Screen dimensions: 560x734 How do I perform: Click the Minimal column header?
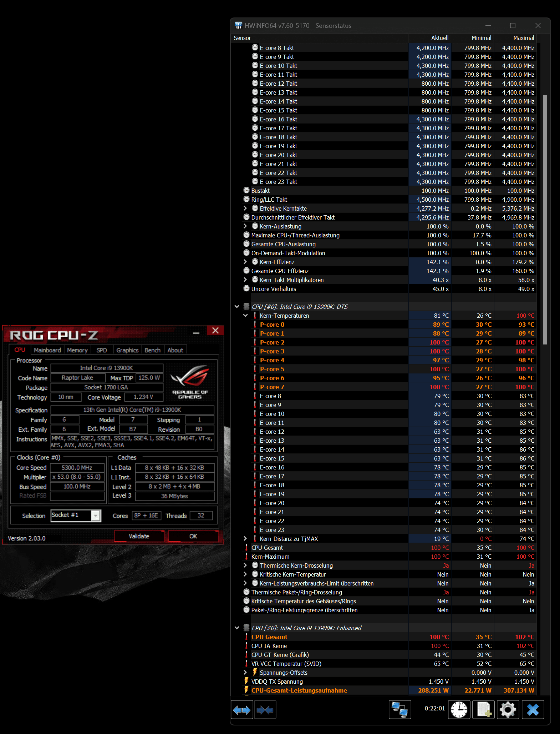(473, 38)
